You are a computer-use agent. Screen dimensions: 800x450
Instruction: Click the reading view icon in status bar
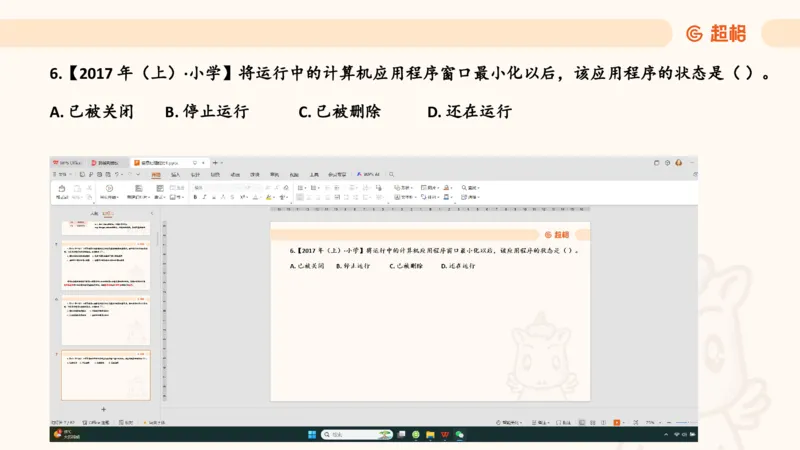(604, 422)
